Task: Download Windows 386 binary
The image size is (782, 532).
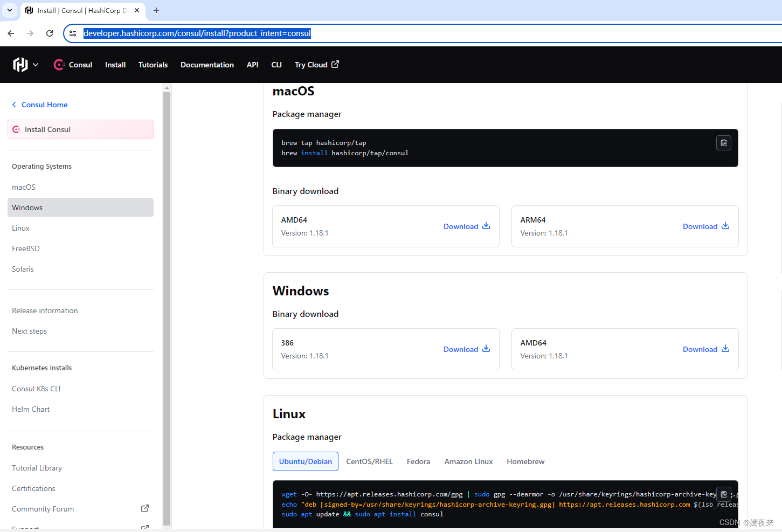Action: tap(467, 349)
